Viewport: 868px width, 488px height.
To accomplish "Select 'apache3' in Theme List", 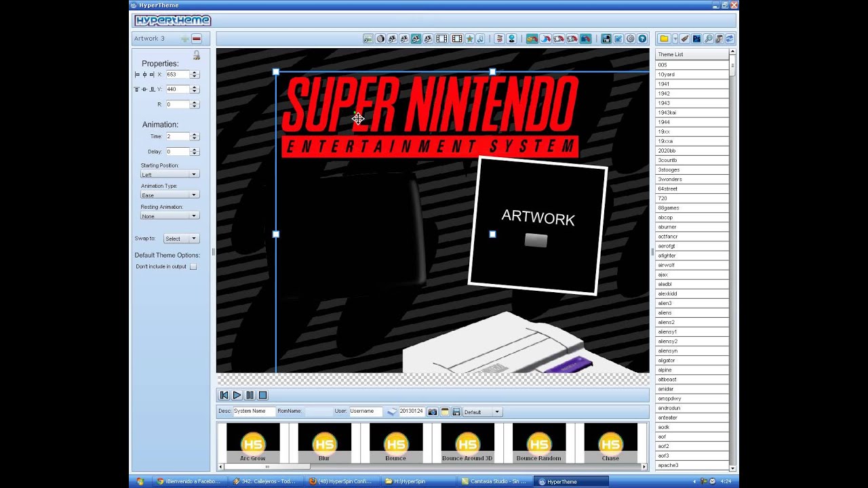I will coord(692,465).
